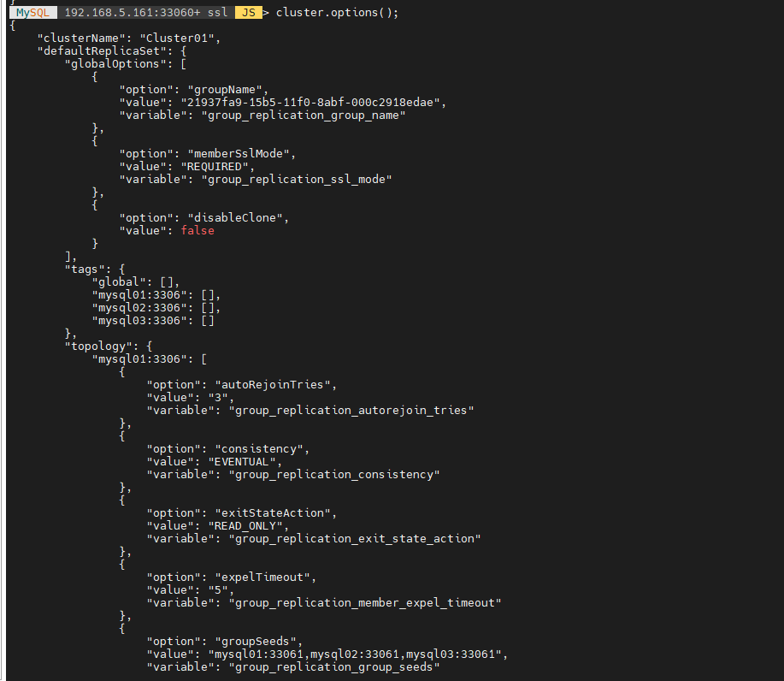Click the cluster.options(); command text
Viewport: 784px width, 681px height.
pyautogui.click(x=337, y=13)
